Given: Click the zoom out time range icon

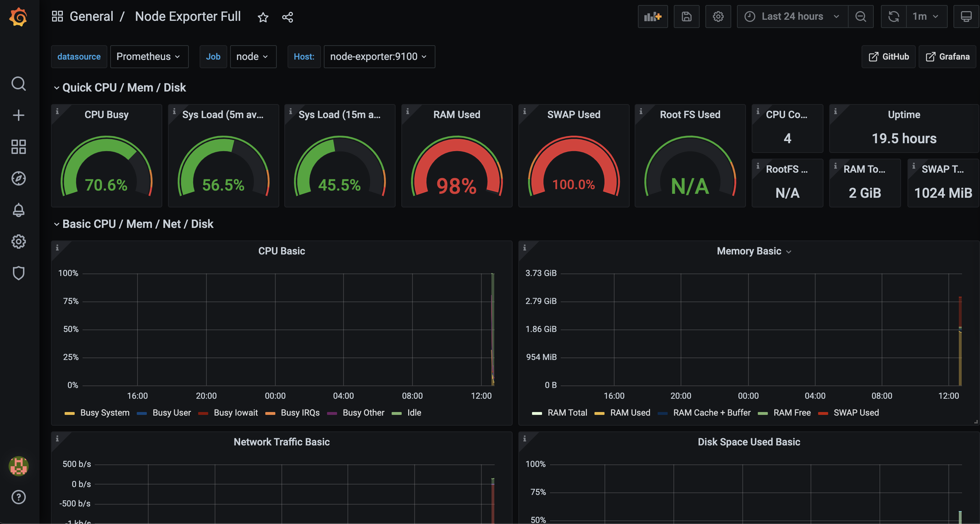Looking at the screenshot, I should click(860, 17).
